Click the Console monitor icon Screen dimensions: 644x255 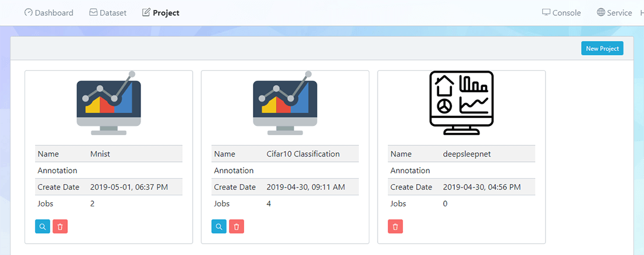(x=546, y=12)
